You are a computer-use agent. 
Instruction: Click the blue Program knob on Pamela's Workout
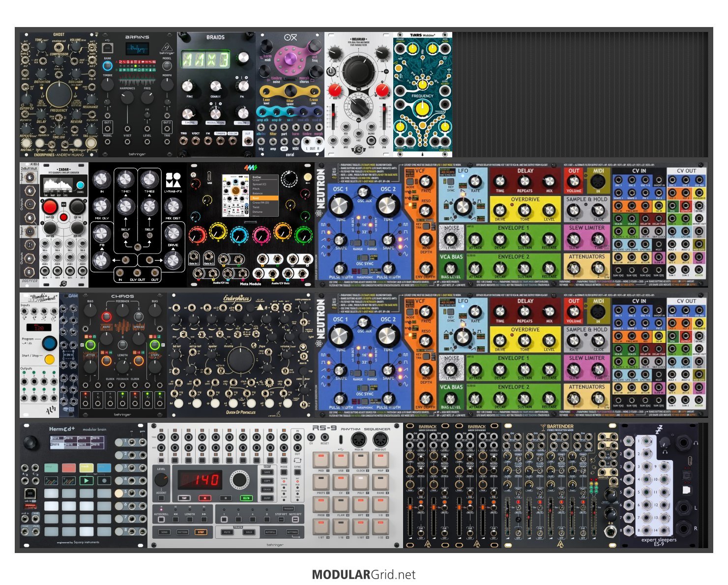click(x=49, y=343)
